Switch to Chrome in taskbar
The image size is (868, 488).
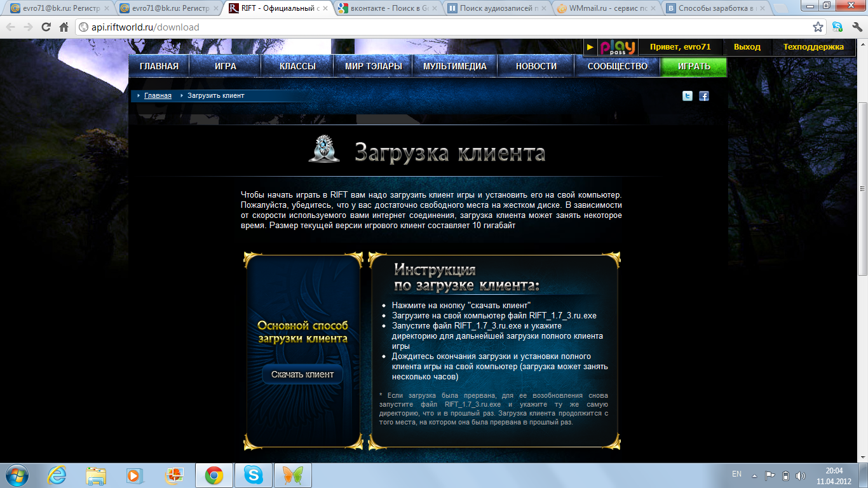[214, 475]
